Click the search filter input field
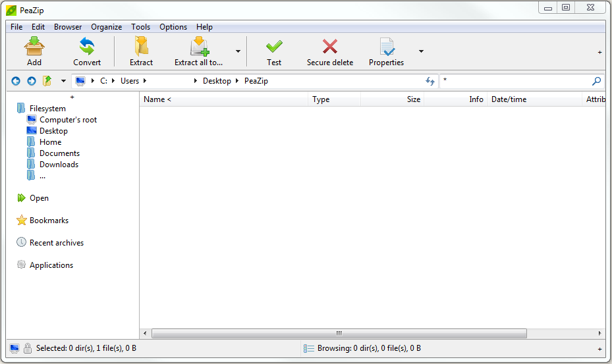The image size is (612, 364). (515, 81)
